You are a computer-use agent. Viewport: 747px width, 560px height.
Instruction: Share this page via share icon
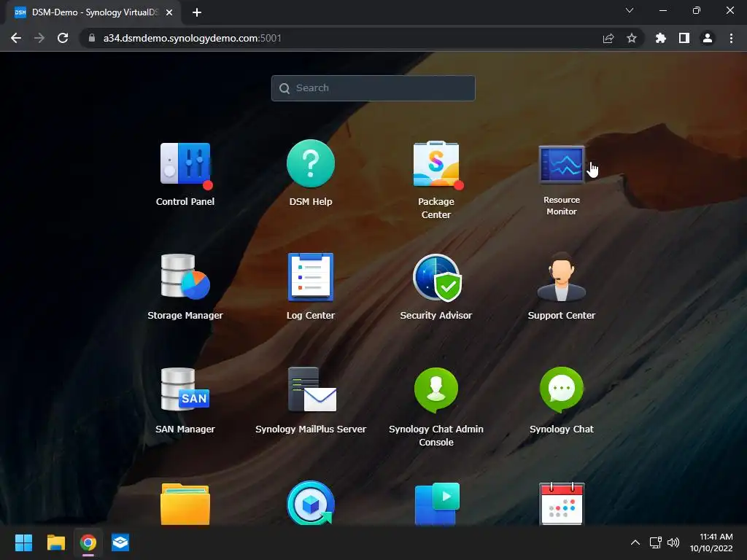(608, 38)
